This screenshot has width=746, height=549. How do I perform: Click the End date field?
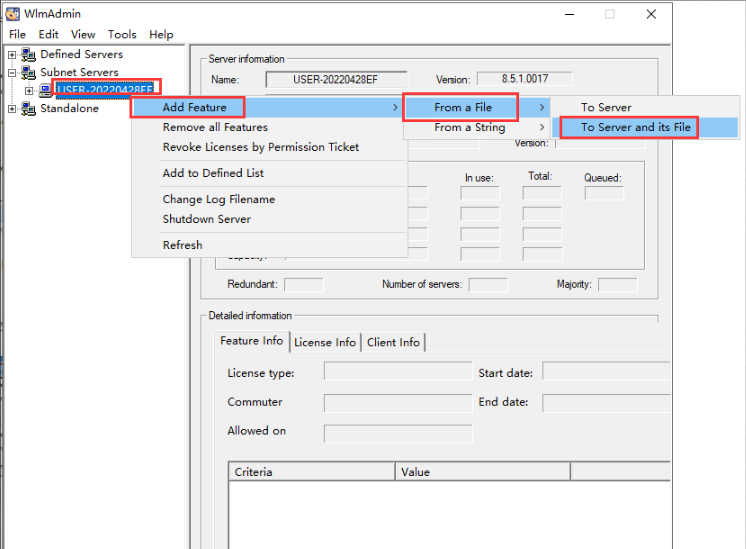point(606,403)
